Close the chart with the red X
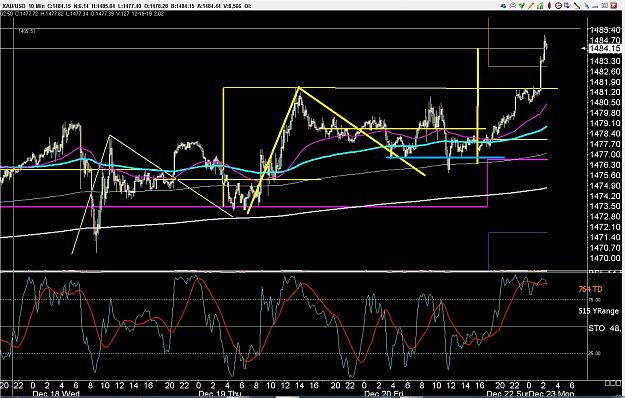The width and height of the screenshot is (625, 398). (x=614, y=6)
